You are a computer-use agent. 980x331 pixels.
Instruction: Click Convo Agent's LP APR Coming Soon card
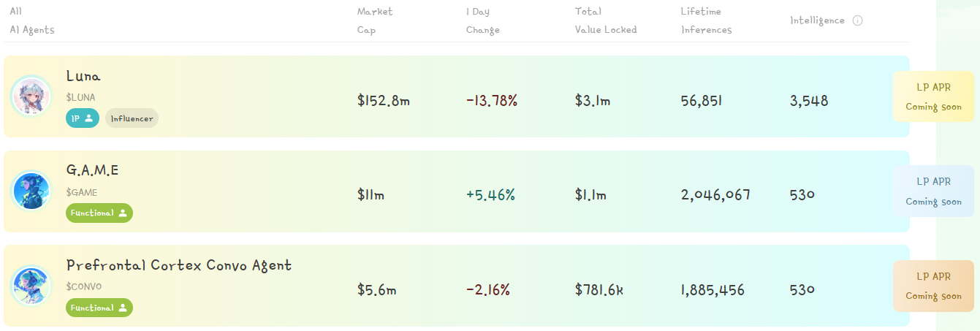[x=933, y=286]
